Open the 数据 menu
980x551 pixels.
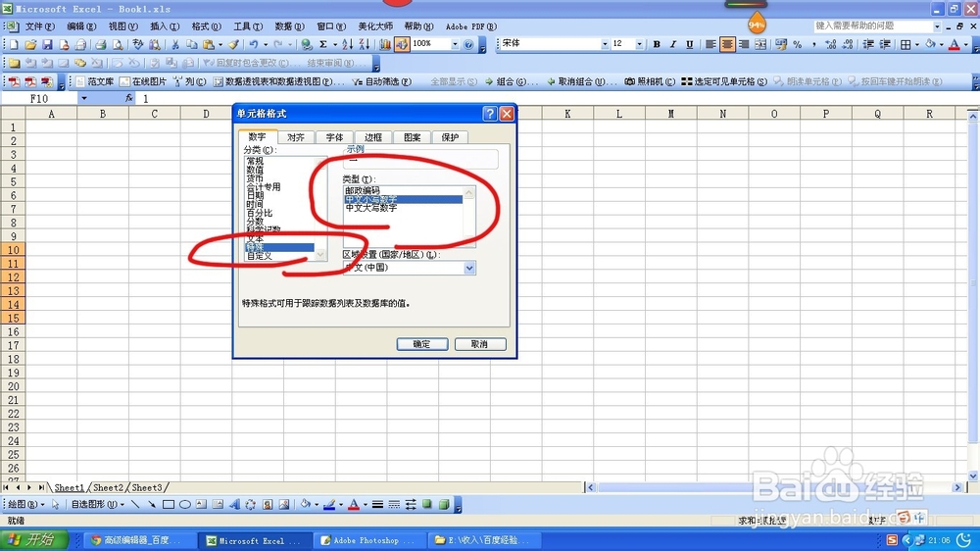tap(289, 26)
